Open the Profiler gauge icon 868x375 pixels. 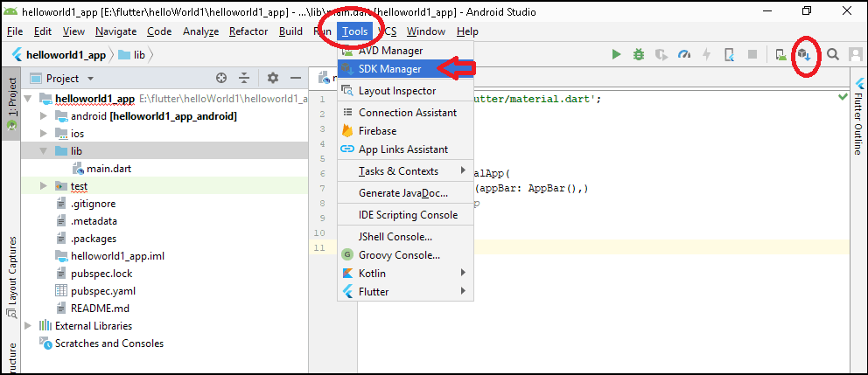[x=685, y=54]
